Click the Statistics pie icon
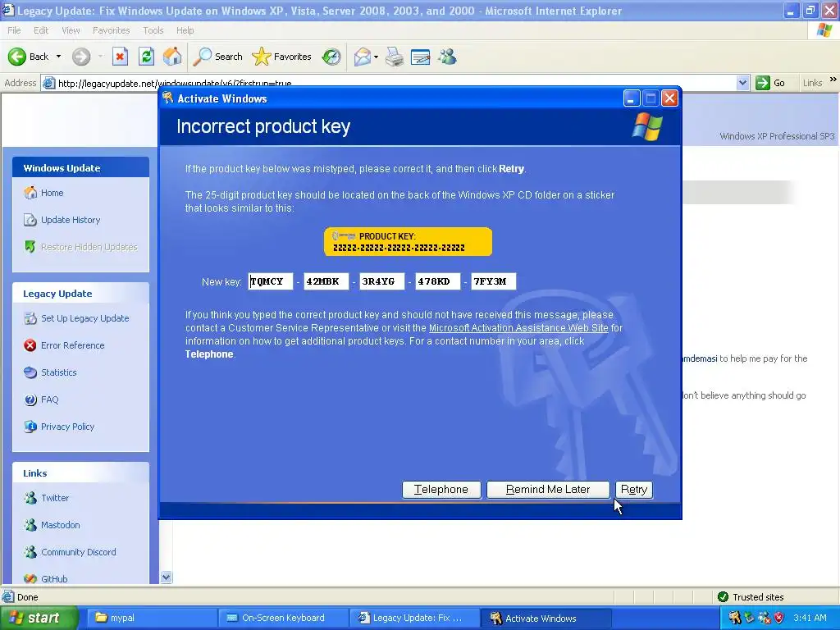Viewport: 840px width, 630px height. pos(30,372)
